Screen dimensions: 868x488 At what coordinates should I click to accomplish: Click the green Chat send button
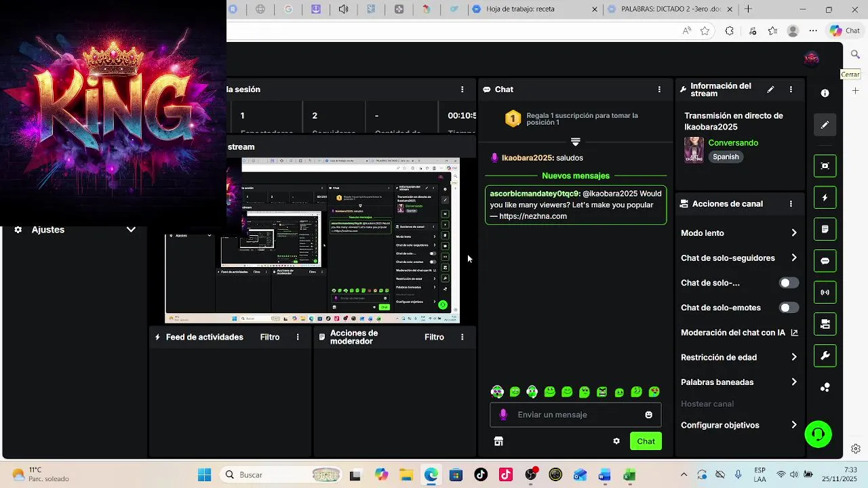(x=646, y=441)
